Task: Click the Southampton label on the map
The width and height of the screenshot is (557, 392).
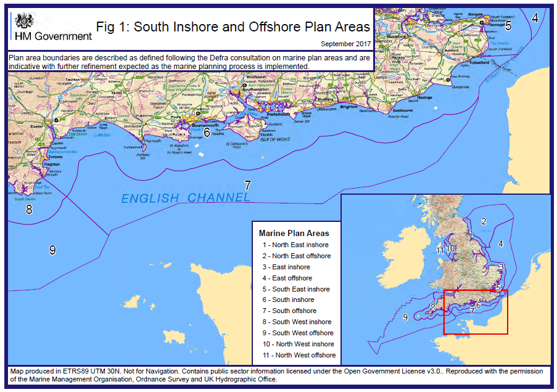Action: (x=255, y=89)
